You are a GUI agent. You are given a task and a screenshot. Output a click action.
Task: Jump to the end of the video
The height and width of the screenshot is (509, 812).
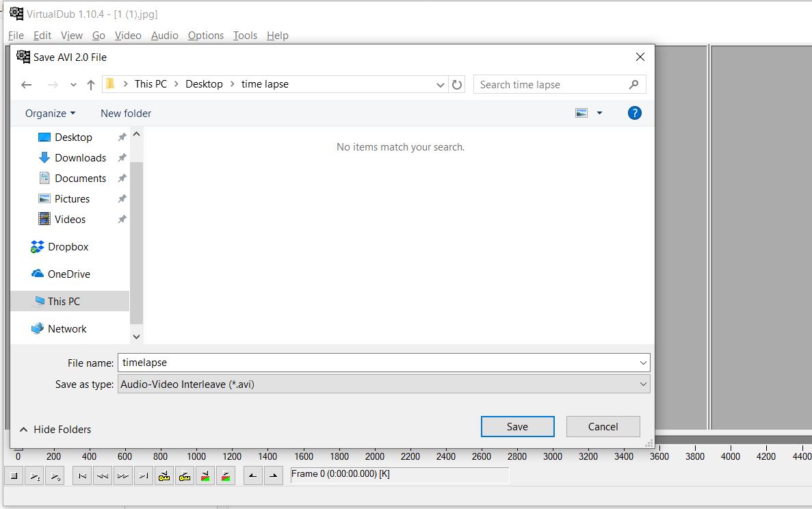click(144, 476)
